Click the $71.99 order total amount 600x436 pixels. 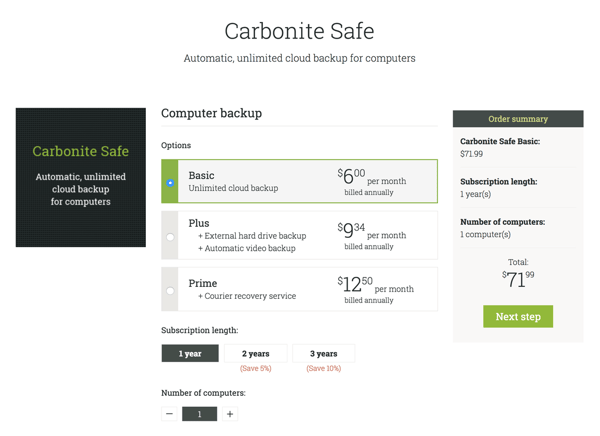pyautogui.click(x=518, y=279)
